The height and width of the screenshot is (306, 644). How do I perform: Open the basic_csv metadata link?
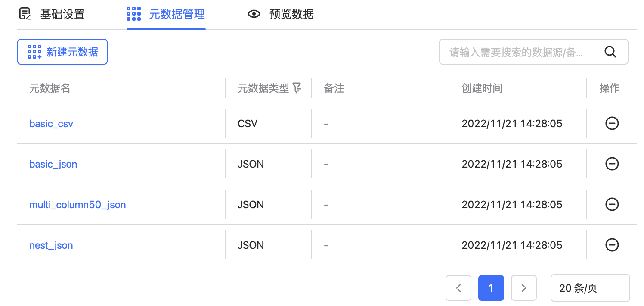[51, 124]
